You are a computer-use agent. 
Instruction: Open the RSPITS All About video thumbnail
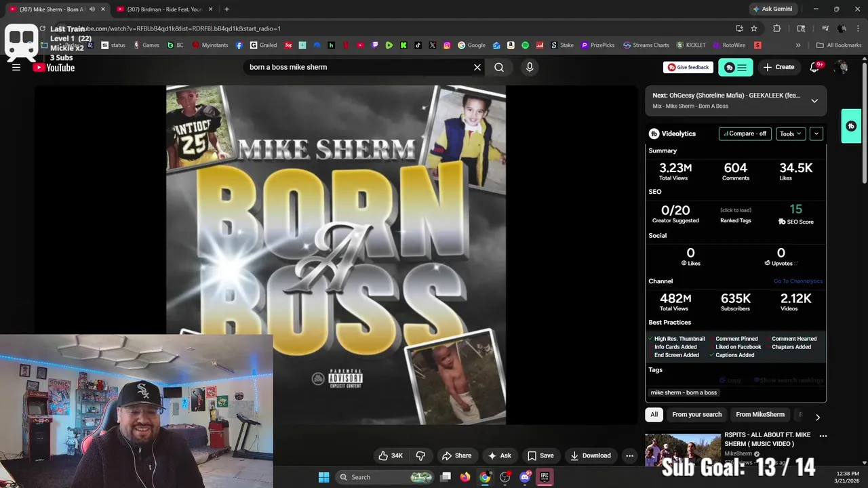tap(682, 451)
